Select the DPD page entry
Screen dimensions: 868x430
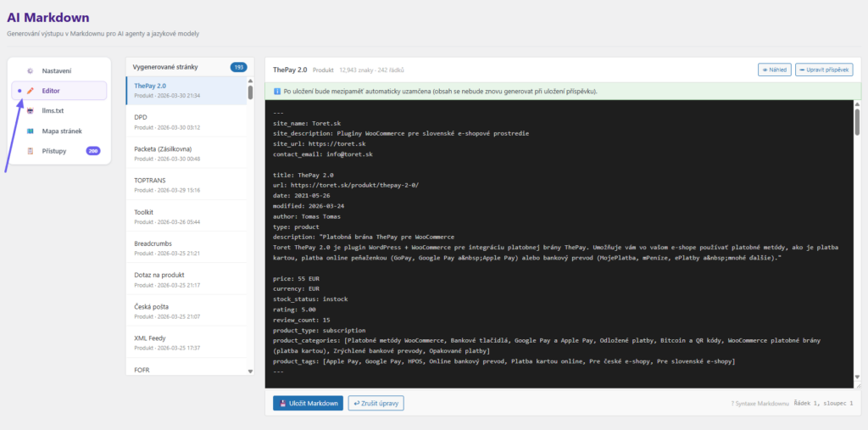point(186,122)
